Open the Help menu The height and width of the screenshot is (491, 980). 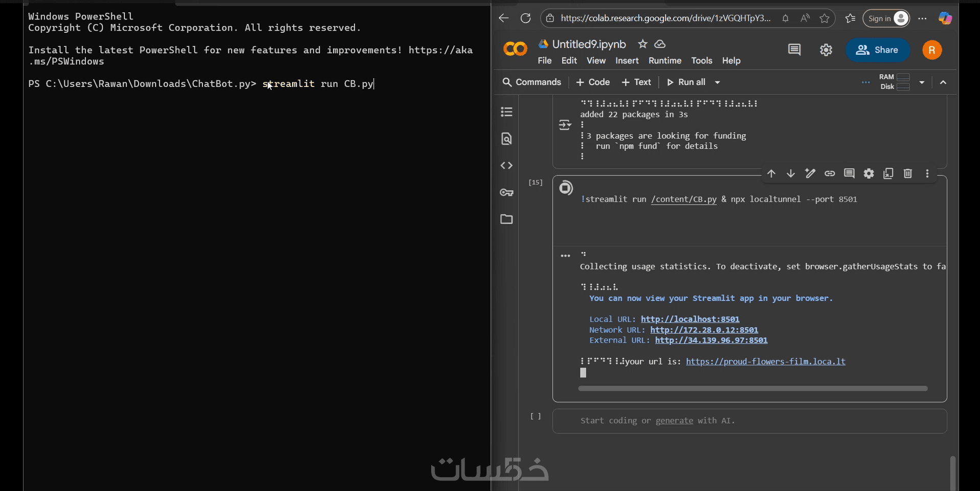click(731, 60)
